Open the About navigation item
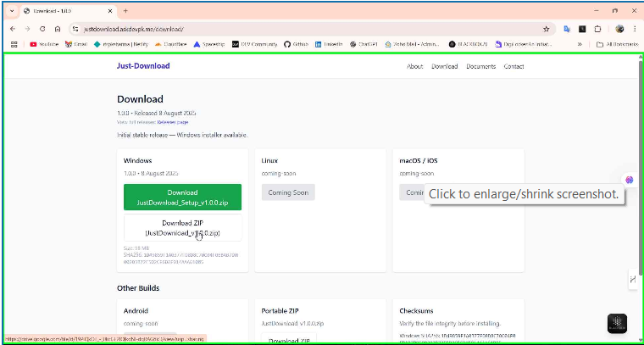 point(414,66)
